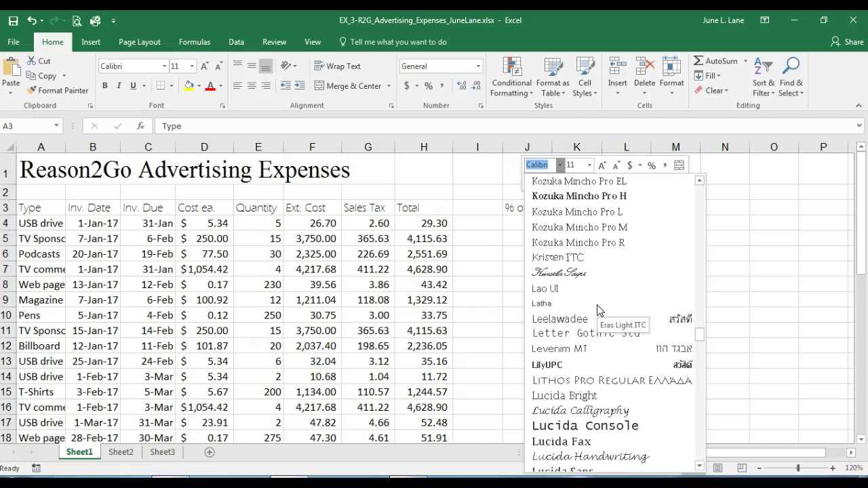Expand the Name Box dropdown
Image resolution: width=868 pixels, height=488 pixels.
click(56, 126)
